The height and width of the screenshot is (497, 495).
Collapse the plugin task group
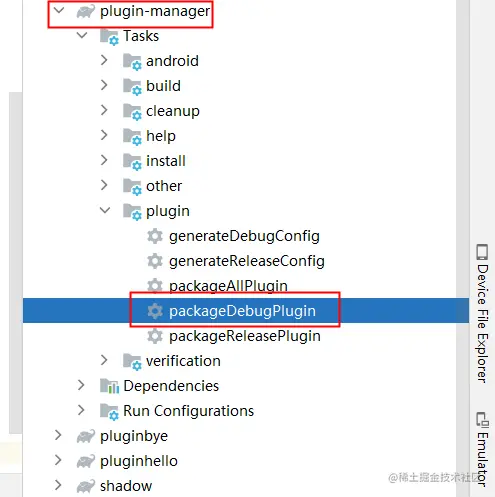tap(105, 210)
